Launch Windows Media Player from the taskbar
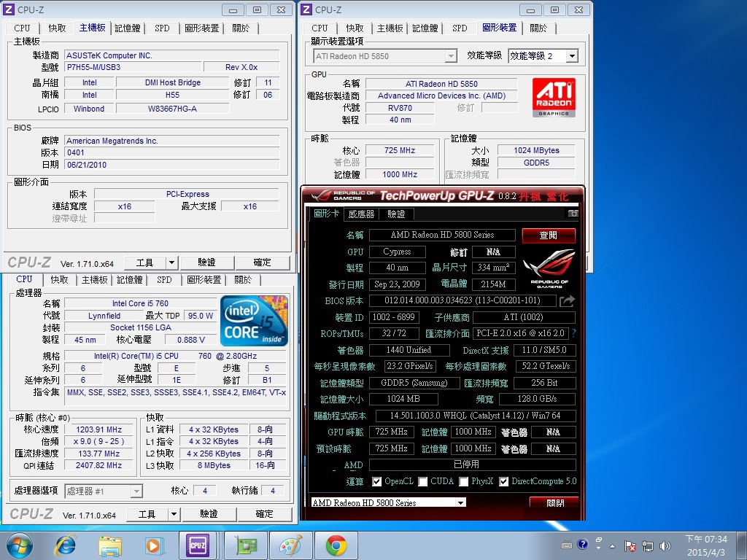The width and height of the screenshot is (747, 560). coord(153,545)
